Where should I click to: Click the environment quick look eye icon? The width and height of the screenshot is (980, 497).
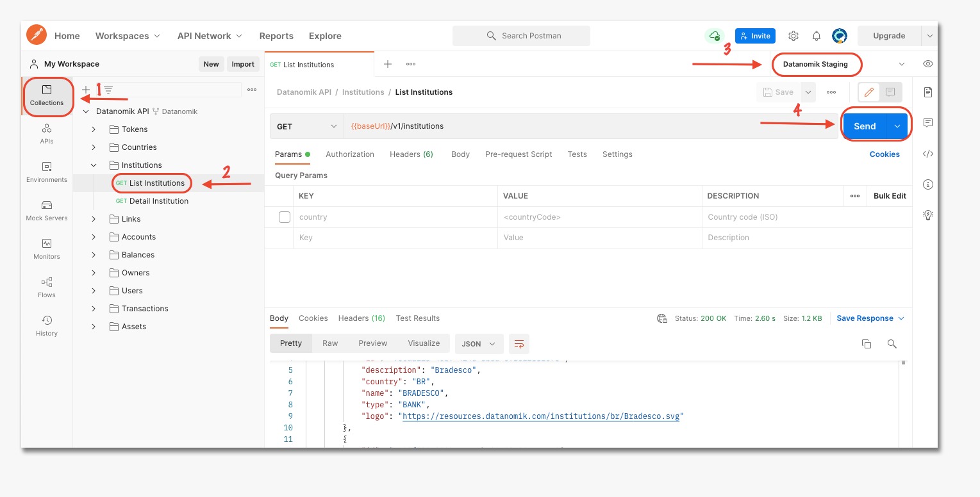pyautogui.click(x=927, y=64)
